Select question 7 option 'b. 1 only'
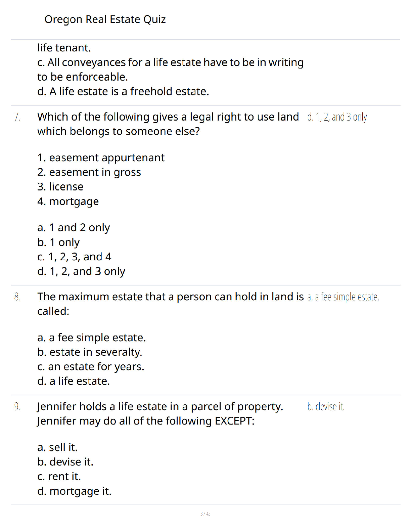411x532 pixels. point(59,242)
